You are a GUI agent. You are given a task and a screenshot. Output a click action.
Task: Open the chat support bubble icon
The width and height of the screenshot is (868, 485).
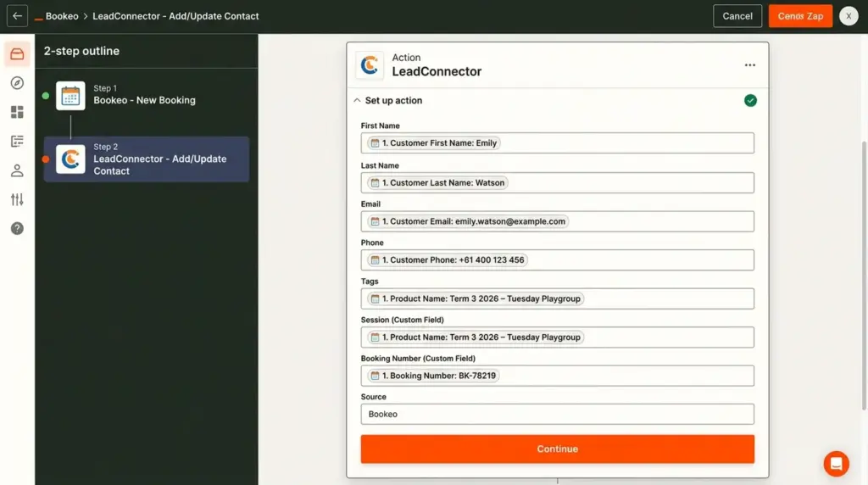tap(836, 464)
